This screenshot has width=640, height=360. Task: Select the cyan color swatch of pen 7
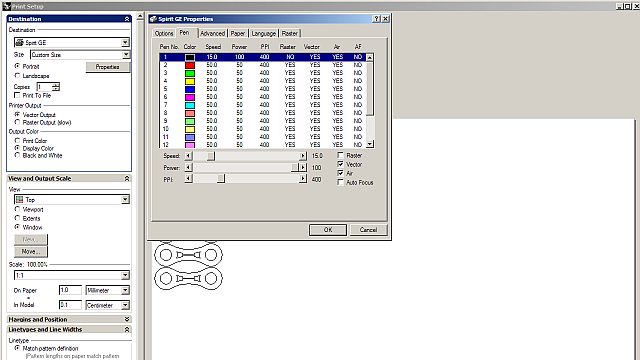[190, 105]
